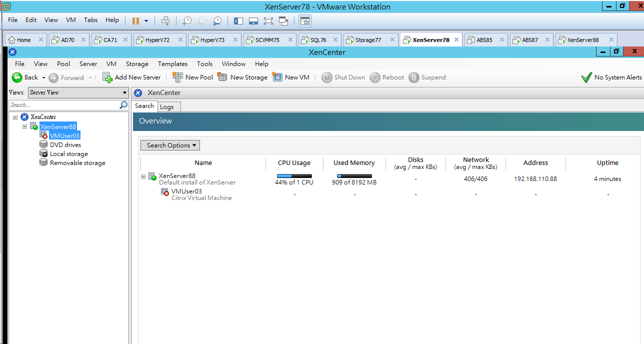Click the magnifying glass search icon

pos(123,105)
